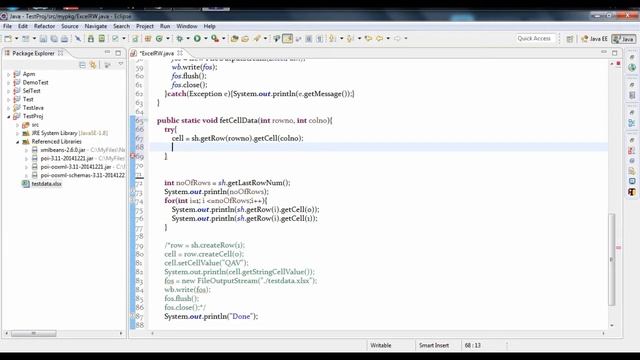Viewport: 640px width, 360px height.
Task: Expand the DemoTest project node
Action: pyautogui.click(x=9, y=82)
